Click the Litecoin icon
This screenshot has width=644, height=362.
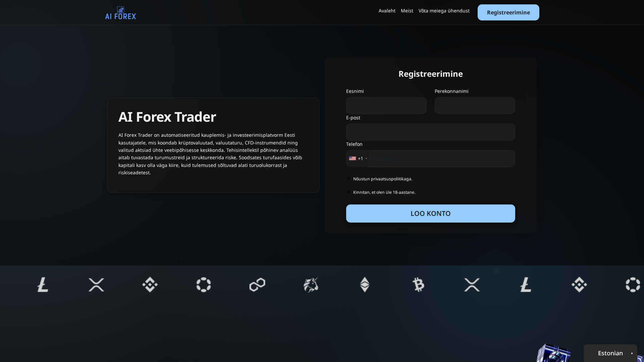pyautogui.click(x=43, y=285)
